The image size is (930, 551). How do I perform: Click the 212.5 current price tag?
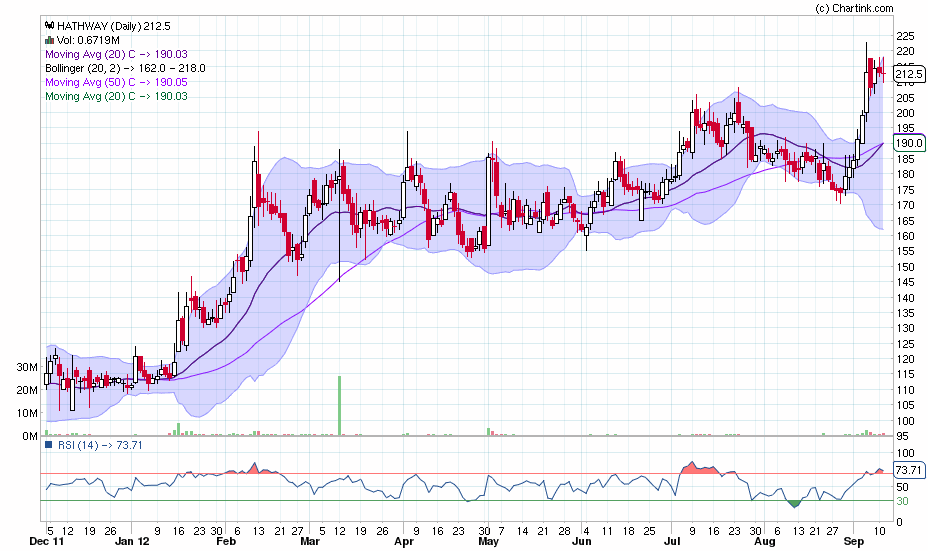click(909, 74)
